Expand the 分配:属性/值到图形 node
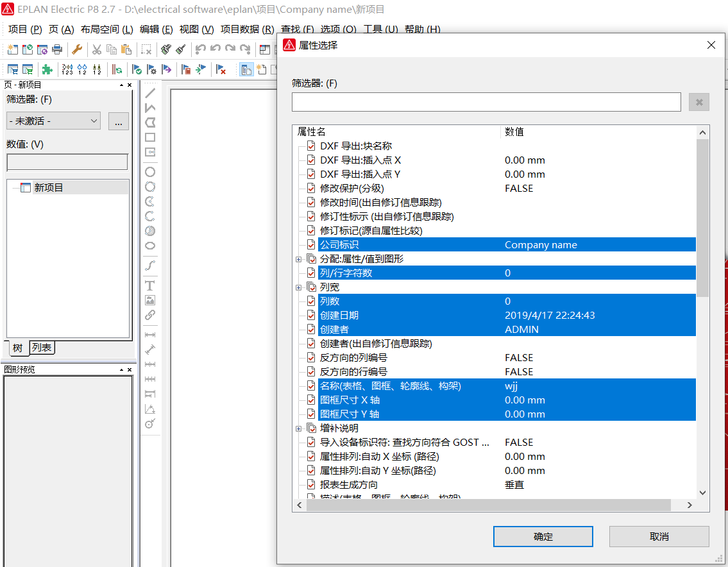Viewport: 728px width, 567px height. pyautogui.click(x=298, y=259)
